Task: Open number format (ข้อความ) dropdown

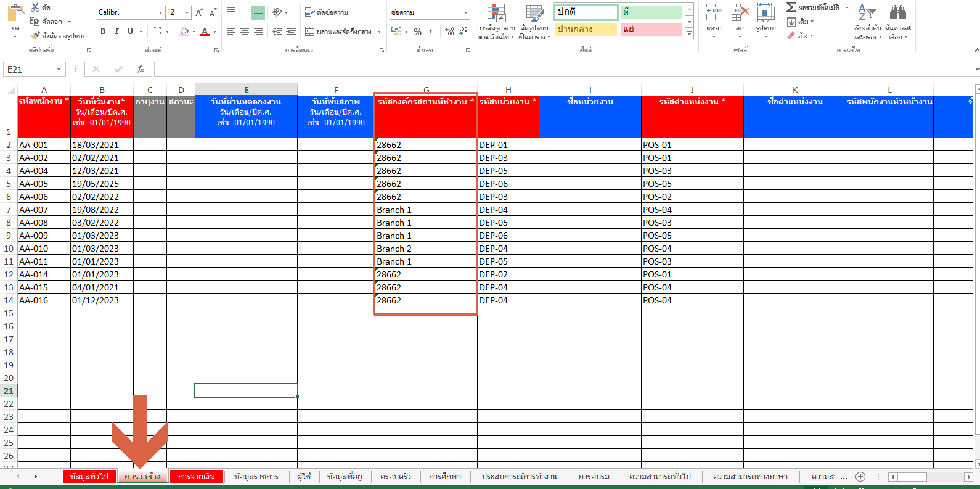Action: [x=465, y=12]
